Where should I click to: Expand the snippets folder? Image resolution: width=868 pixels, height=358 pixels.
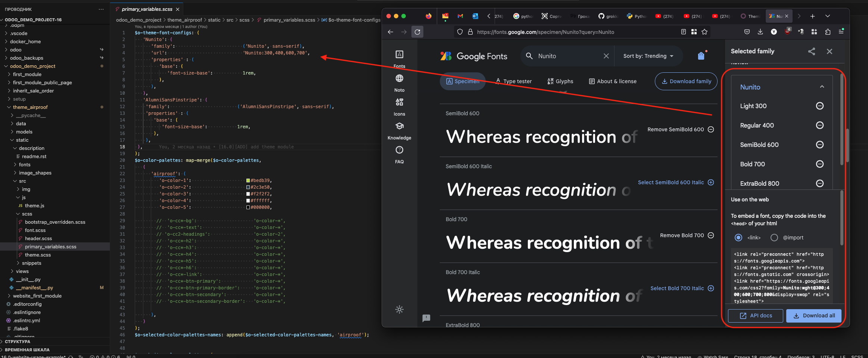(31, 263)
